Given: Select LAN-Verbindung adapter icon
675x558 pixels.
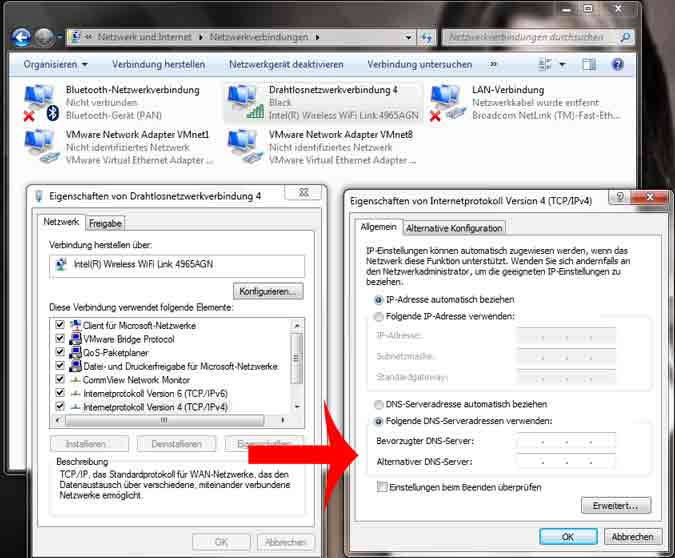Looking at the screenshot, I should [x=448, y=102].
